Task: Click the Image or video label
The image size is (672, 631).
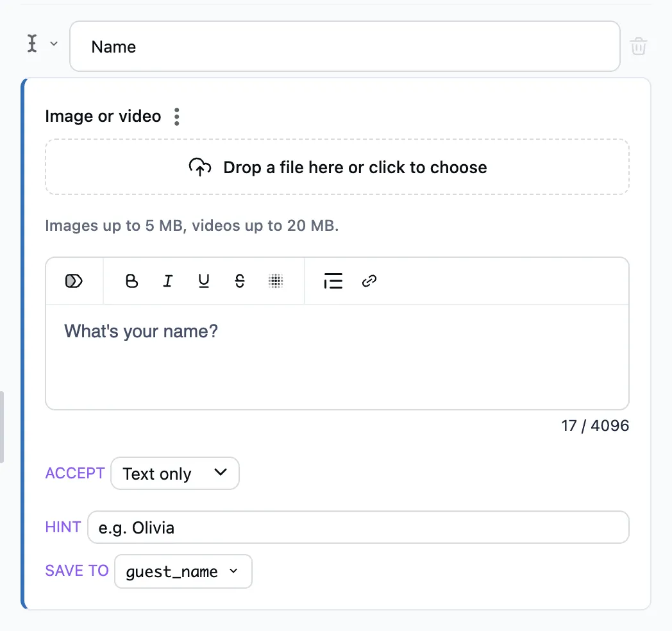Action: [x=103, y=116]
